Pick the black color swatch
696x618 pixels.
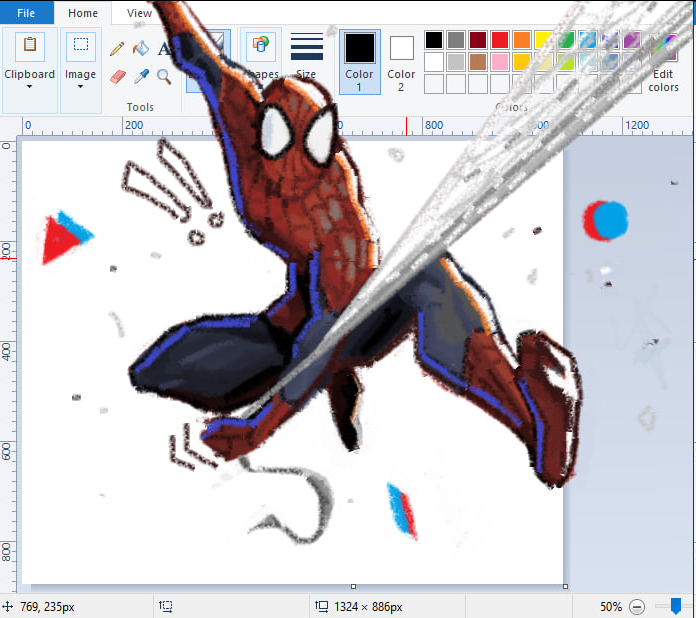pyautogui.click(x=434, y=40)
